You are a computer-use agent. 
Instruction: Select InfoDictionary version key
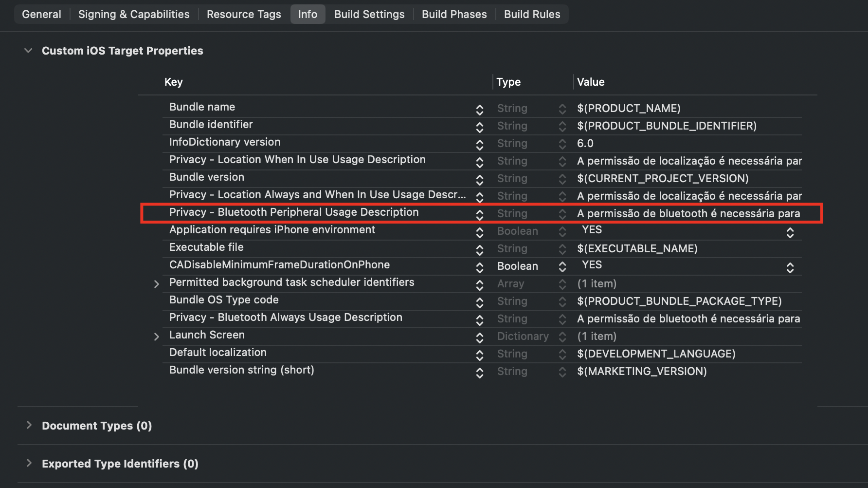[225, 142]
